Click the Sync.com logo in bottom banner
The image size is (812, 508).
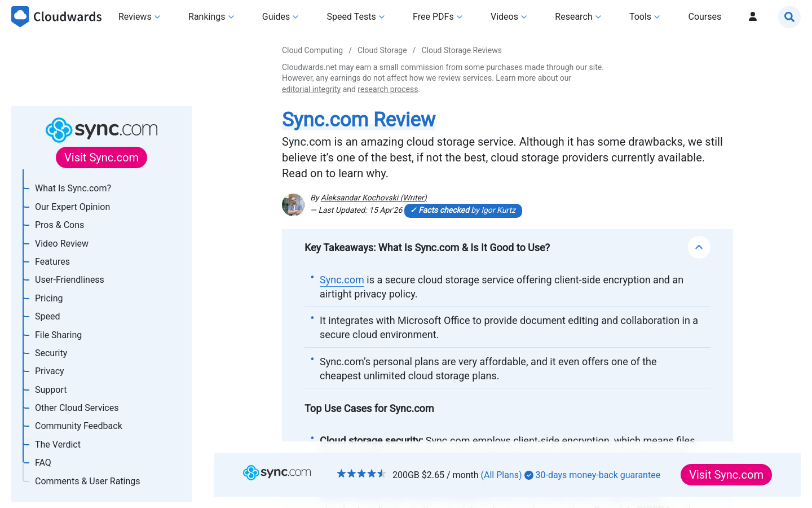[277, 472]
